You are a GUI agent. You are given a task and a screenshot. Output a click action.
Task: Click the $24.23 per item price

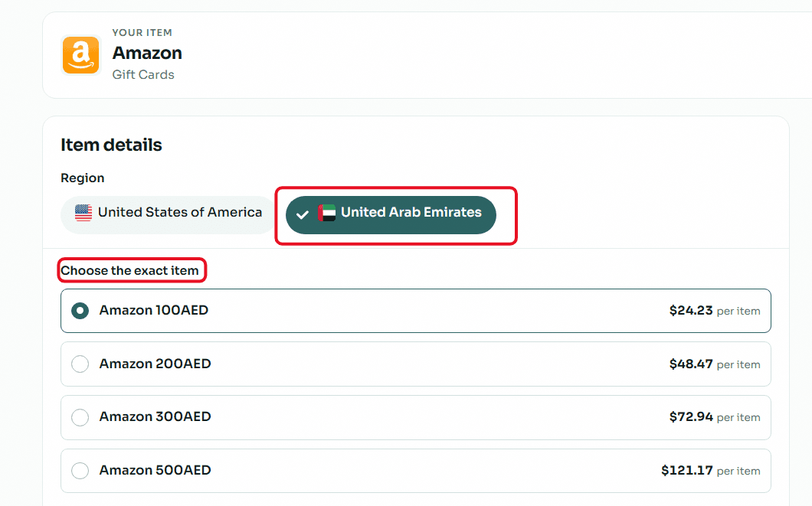click(715, 311)
